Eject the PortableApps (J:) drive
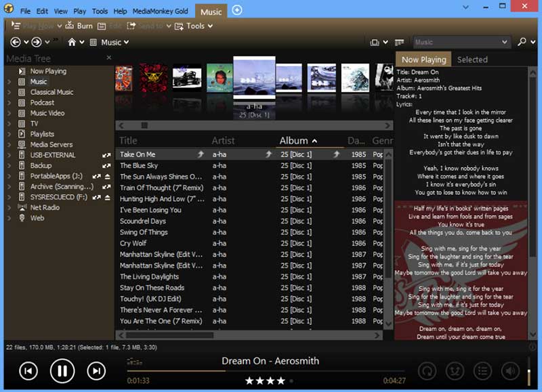This screenshot has width=542, height=392. click(x=107, y=176)
